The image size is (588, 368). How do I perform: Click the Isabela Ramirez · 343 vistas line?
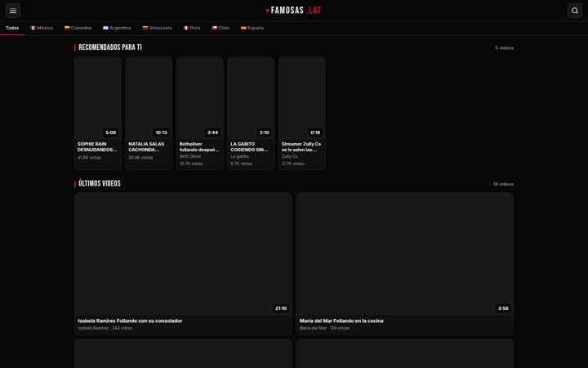click(x=105, y=328)
